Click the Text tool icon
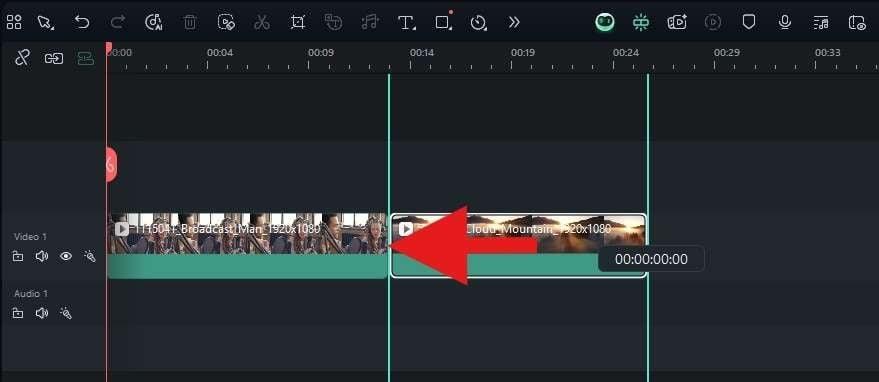 (x=406, y=22)
